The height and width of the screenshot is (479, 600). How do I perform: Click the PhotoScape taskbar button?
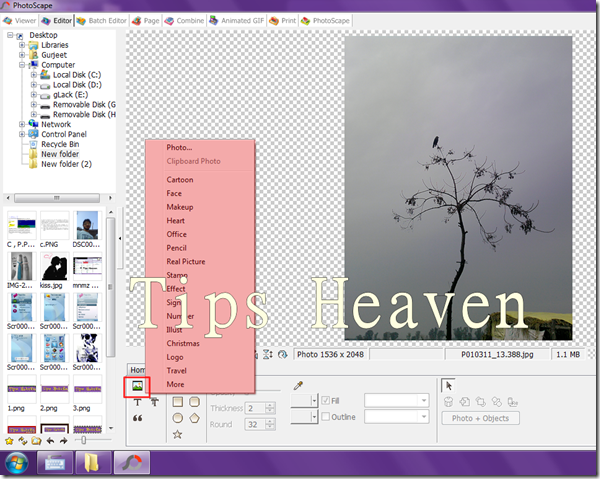[132, 463]
